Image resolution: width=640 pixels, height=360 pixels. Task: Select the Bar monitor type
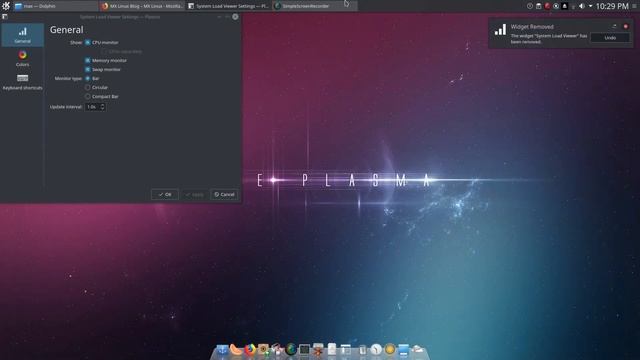pyautogui.click(x=88, y=78)
